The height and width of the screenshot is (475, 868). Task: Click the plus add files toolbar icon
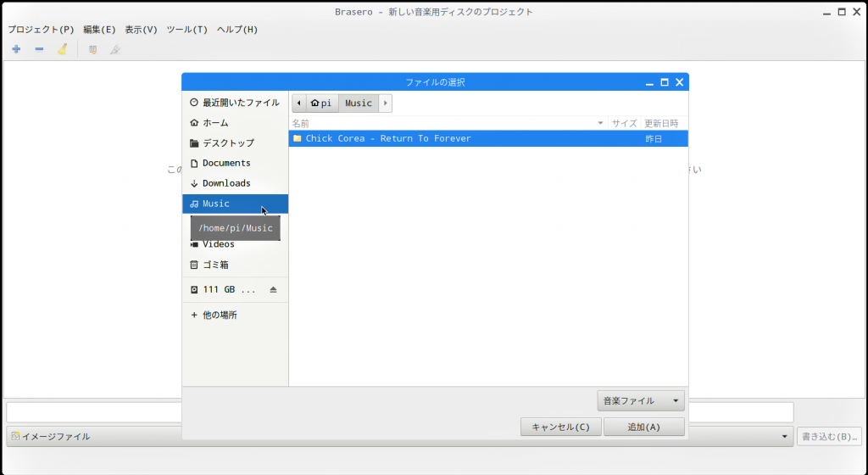(17, 49)
